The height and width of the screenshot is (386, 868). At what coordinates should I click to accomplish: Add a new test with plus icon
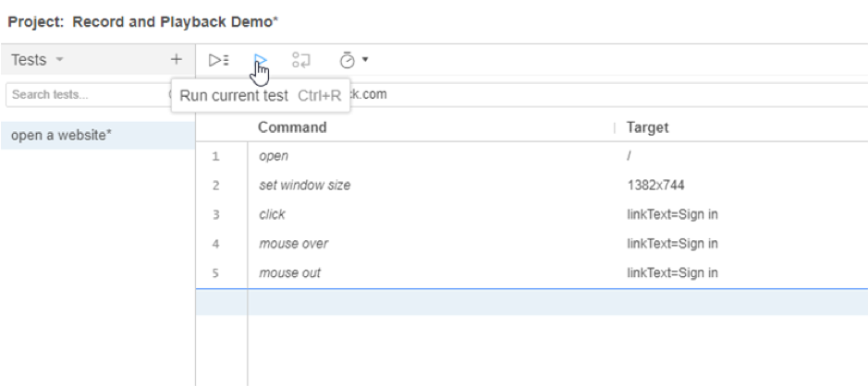click(x=176, y=59)
